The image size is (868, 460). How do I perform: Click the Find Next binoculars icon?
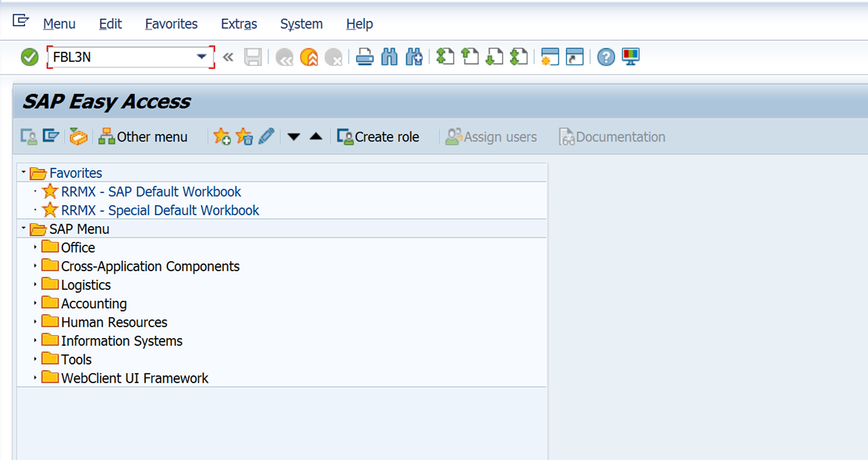414,57
